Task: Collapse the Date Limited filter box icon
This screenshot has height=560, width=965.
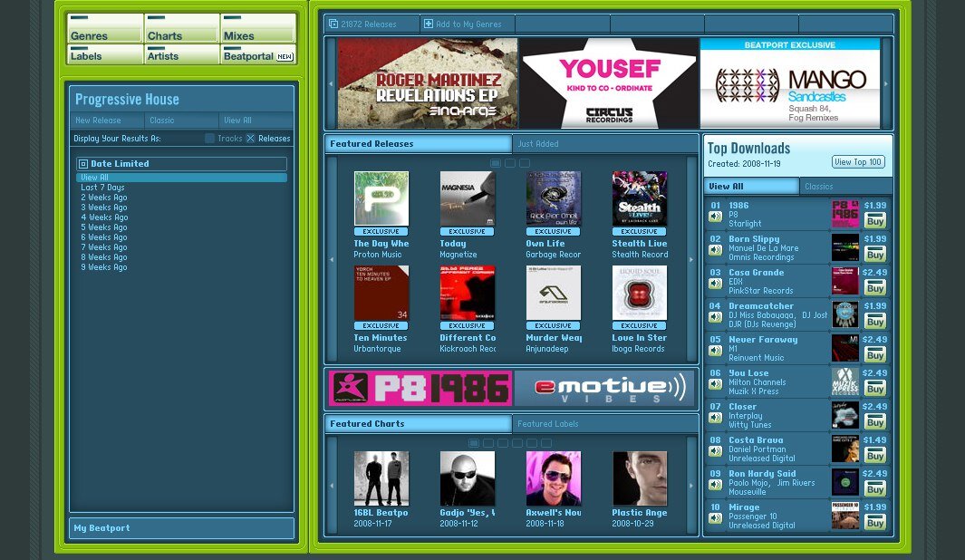Action: (x=83, y=164)
